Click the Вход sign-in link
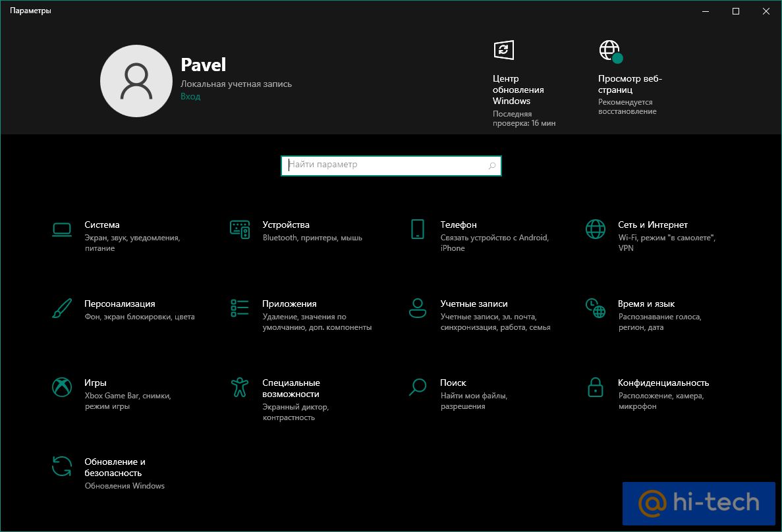The image size is (782, 532). click(190, 97)
